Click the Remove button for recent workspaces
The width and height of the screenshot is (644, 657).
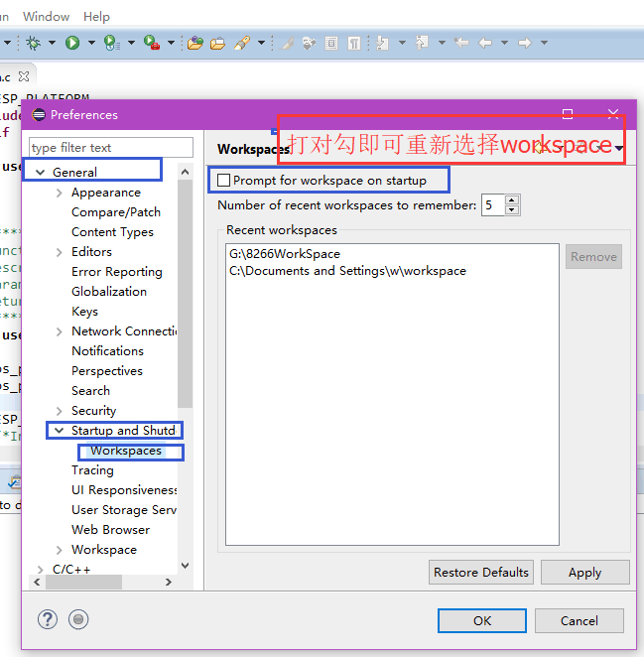[593, 256]
